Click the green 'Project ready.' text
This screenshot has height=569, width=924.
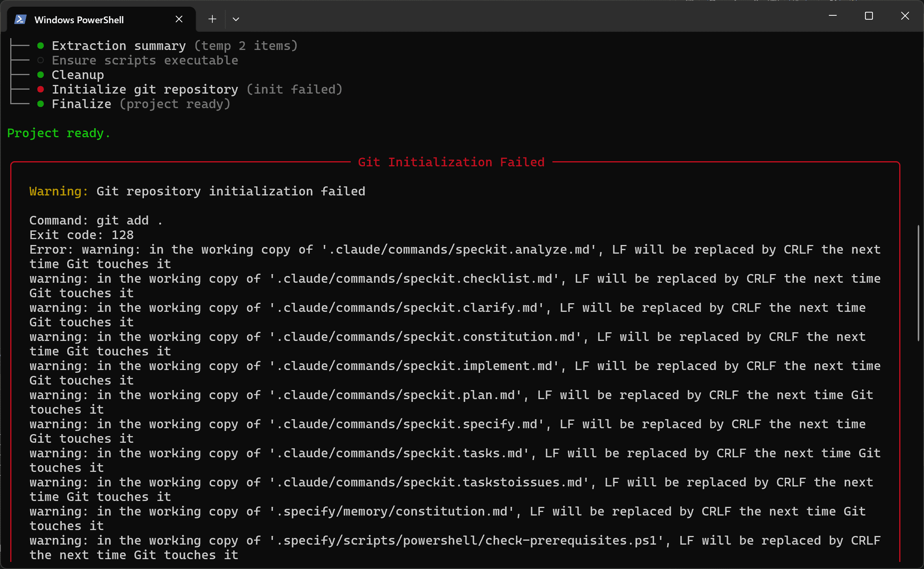(59, 133)
